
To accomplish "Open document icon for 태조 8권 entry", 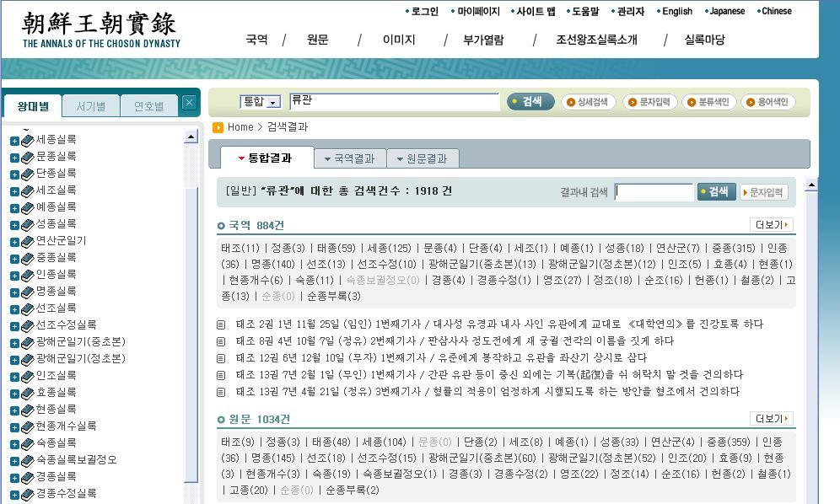I will coord(221,341).
